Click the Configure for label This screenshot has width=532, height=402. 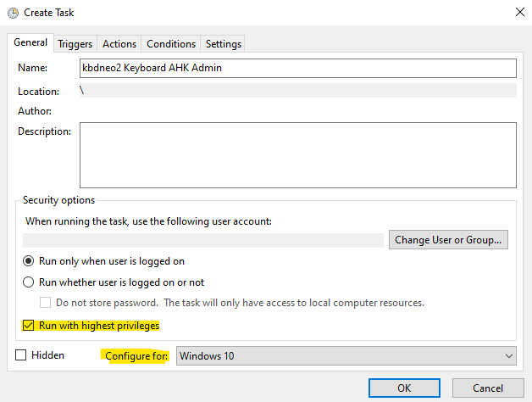click(x=136, y=356)
